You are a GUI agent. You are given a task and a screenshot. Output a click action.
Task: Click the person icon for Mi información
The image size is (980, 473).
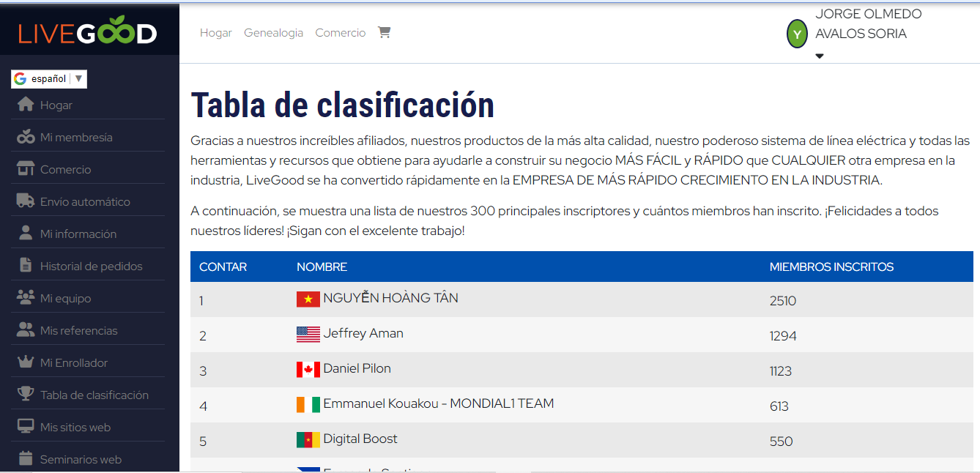(x=26, y=234)
